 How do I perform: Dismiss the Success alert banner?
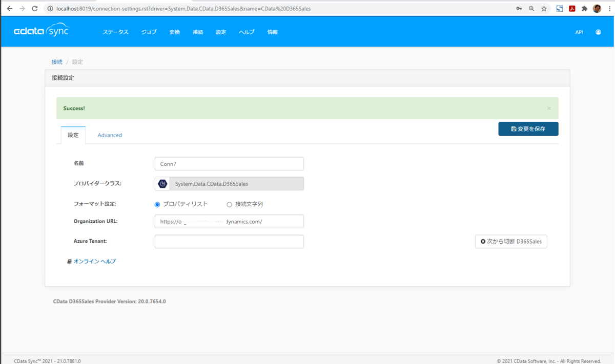pyautogui.click(x=549, y=109)
